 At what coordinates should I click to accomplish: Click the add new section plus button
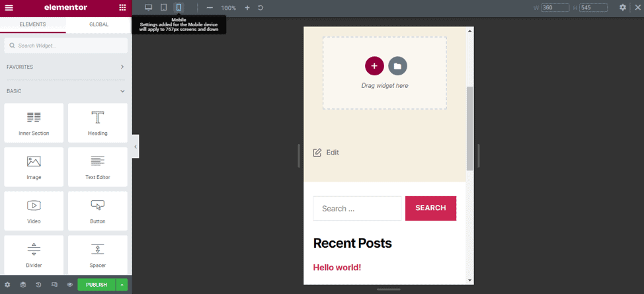(374, 66)
